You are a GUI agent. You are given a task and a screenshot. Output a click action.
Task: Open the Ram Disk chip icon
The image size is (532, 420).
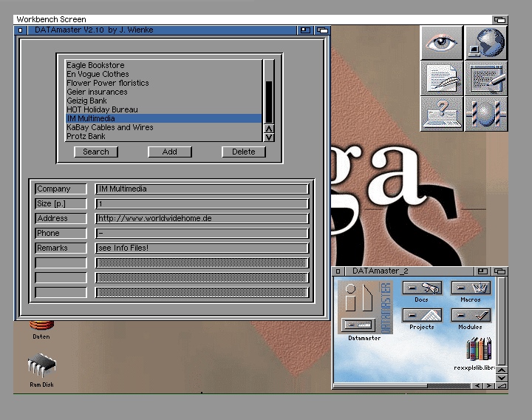pos(41,367)
